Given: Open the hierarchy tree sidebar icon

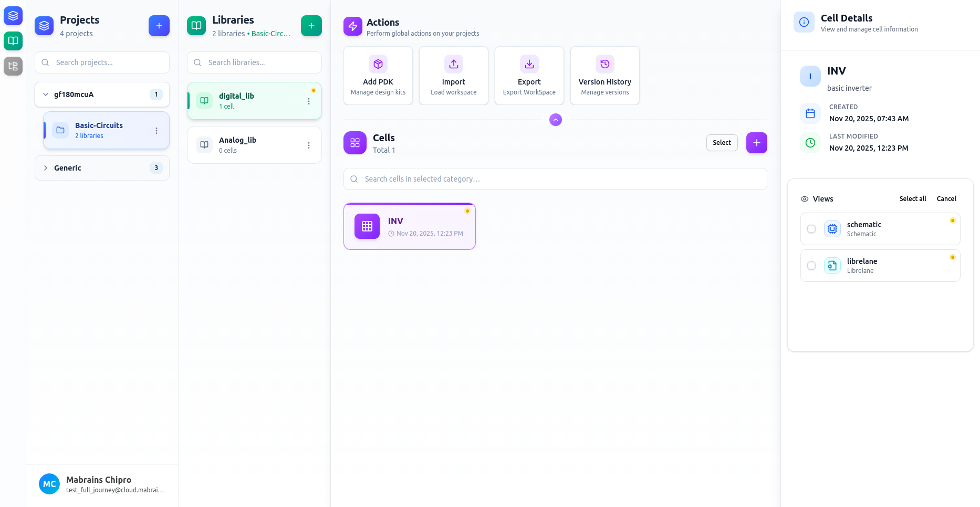Looking at the screenshot, I should (x=13, y=66).
